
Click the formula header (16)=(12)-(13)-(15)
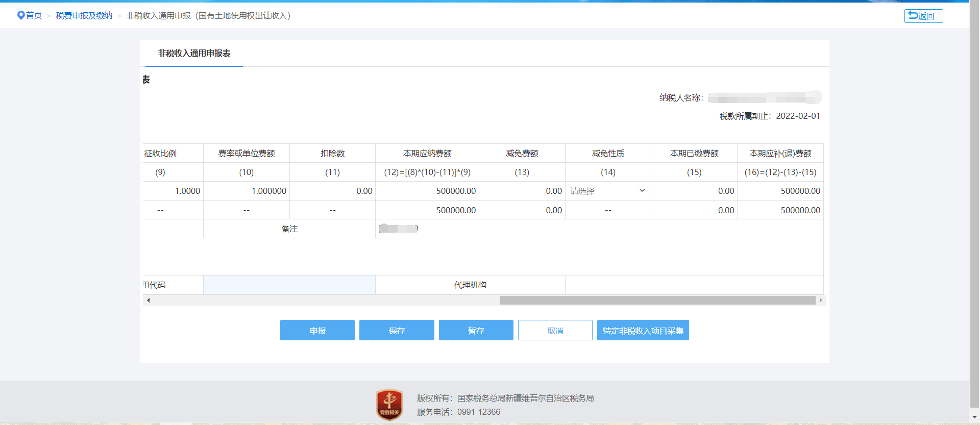click(780, 172)
